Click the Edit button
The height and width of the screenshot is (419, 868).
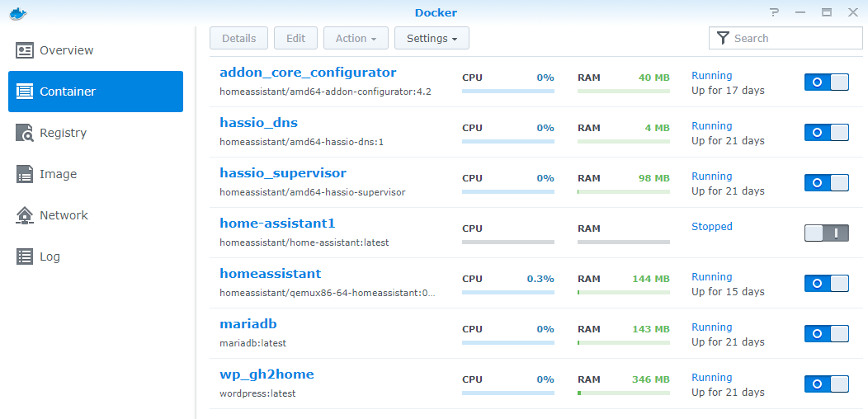click(x=295, y=38)
